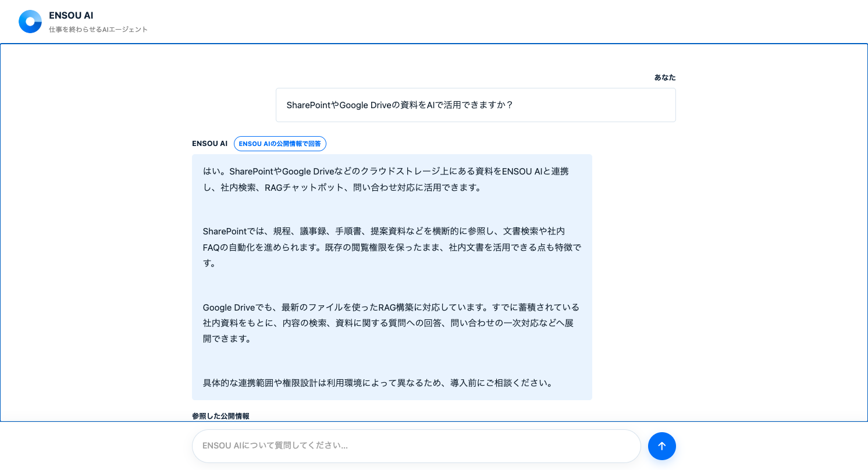Focus the ENSOU AI question input field

click(x=416, y=446)
